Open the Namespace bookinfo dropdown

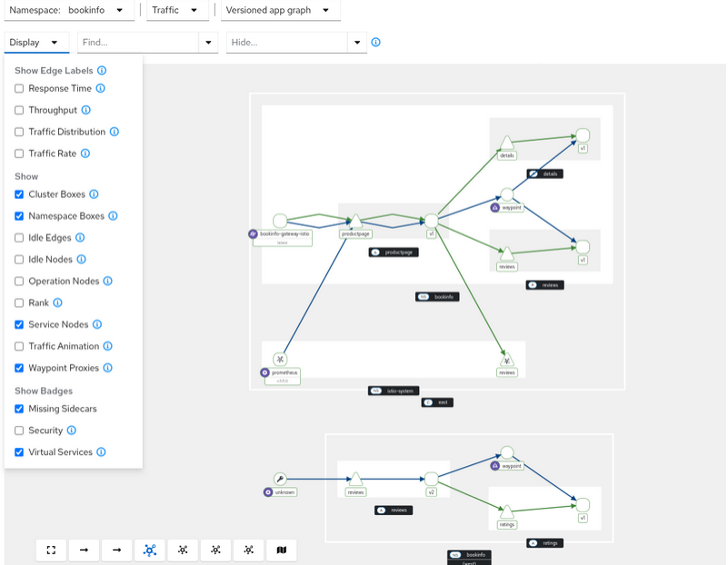[x=101, y=11]
